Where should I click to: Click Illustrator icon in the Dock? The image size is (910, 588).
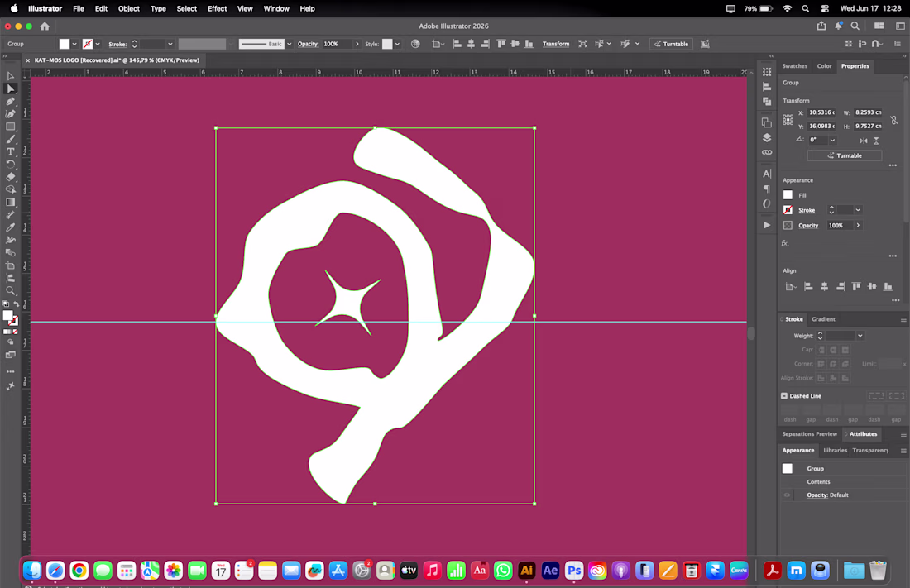pyautogui.click(x=526, y=571)
